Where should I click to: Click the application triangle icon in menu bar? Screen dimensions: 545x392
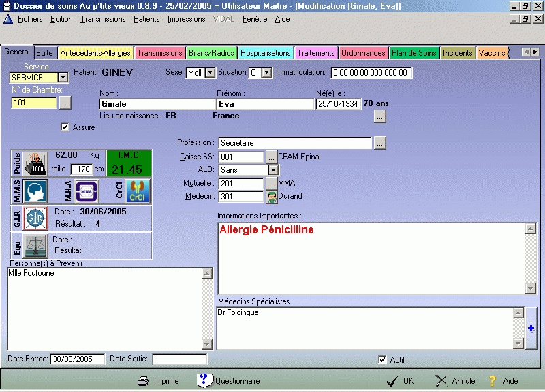click(x=8, y=19)
